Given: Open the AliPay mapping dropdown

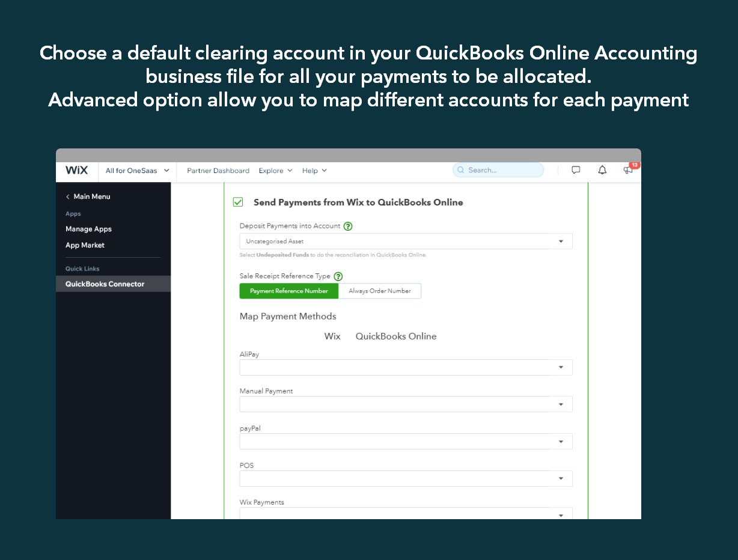Looking at the screenshot, I should (406, 367).
